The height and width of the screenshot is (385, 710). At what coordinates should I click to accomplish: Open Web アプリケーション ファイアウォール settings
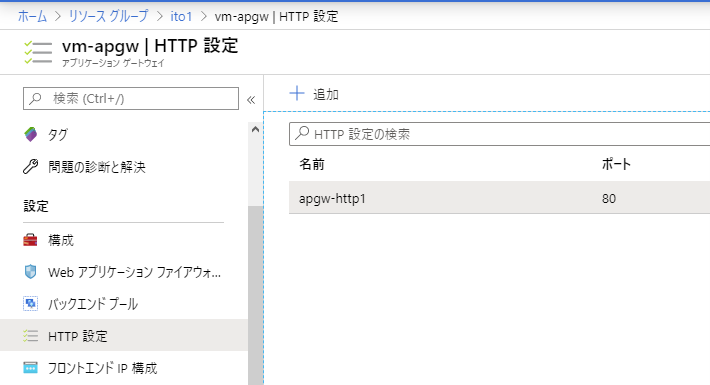pos(134,272)
